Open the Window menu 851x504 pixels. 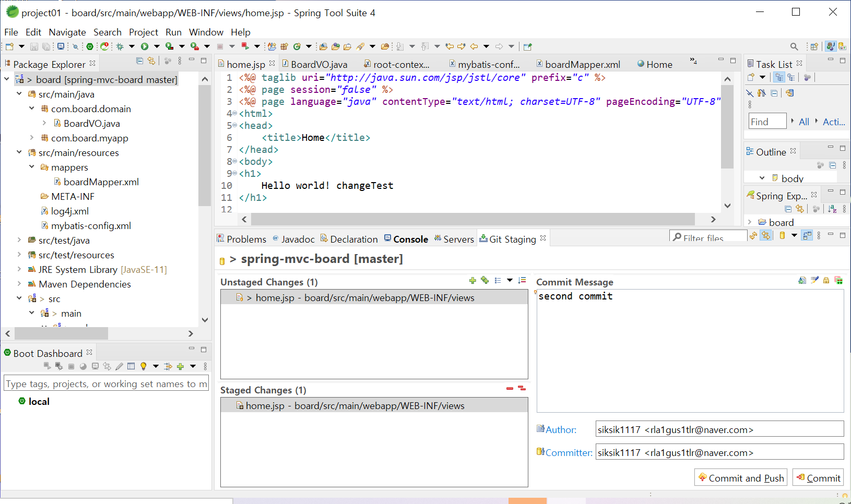point(206,32)
